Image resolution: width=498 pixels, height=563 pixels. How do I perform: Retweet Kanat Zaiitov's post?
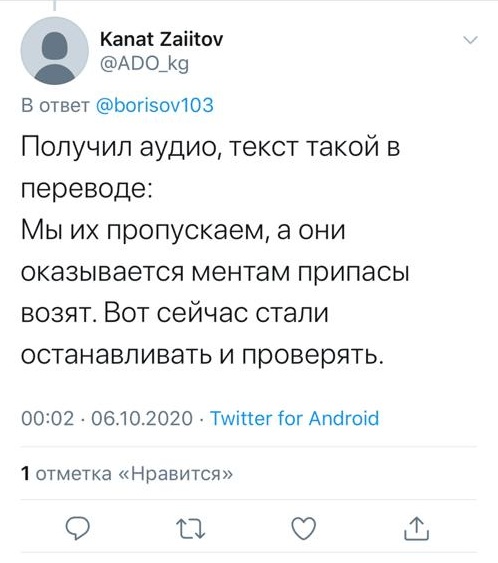[x=191, y=529]
